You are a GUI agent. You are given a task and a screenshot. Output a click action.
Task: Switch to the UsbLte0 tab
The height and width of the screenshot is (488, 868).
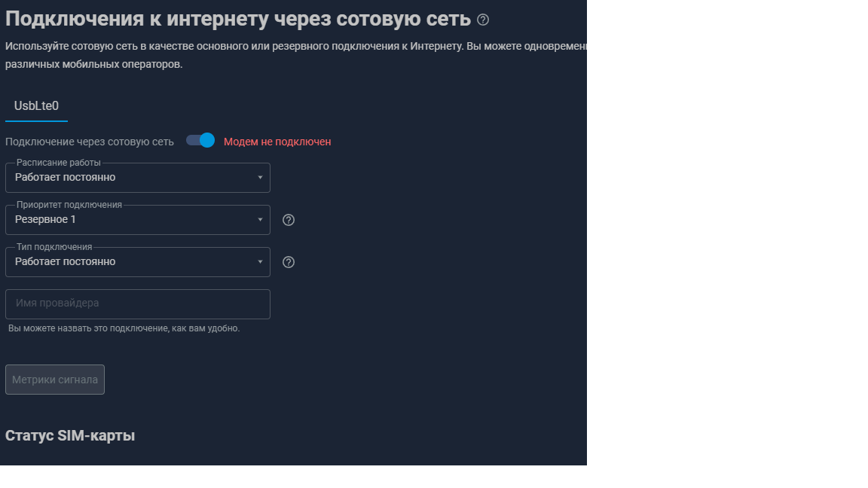[36, 106]
